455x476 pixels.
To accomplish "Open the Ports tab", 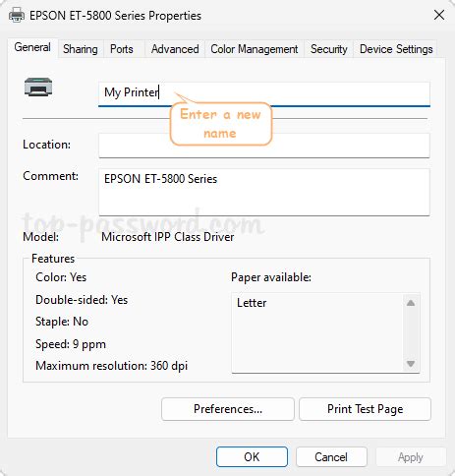I will pos(122,49).
